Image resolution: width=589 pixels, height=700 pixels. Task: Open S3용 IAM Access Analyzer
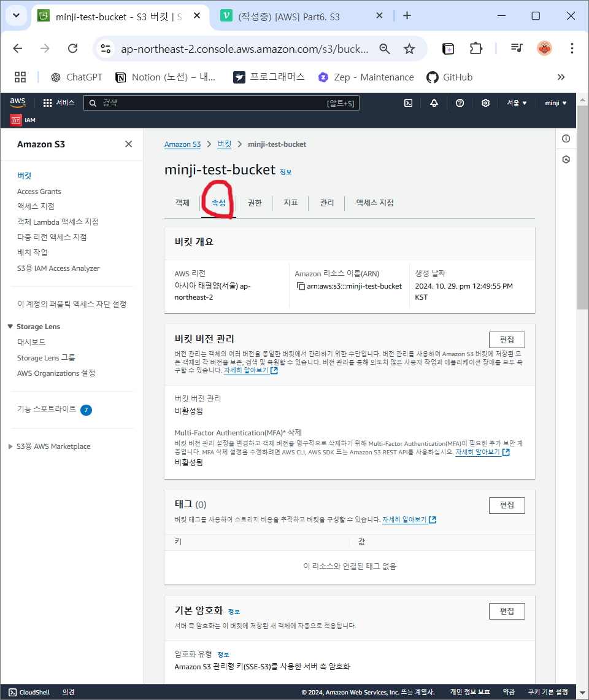point(58,268)
